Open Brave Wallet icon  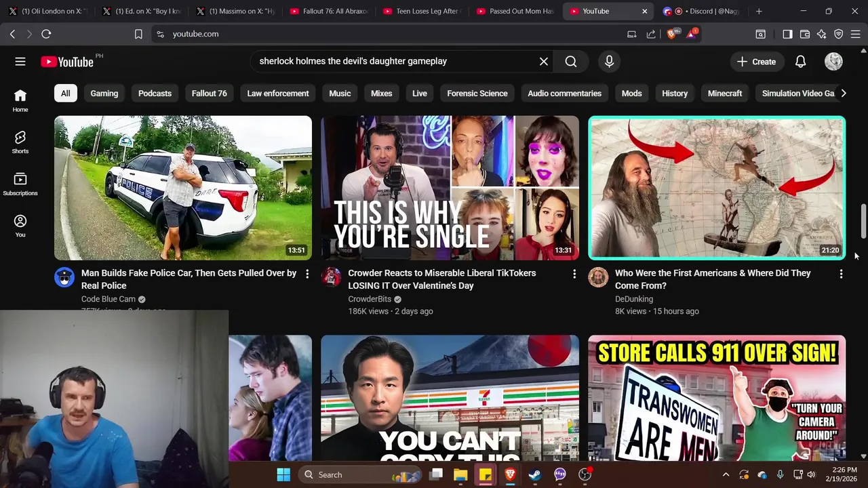click(x=805, y=34)
